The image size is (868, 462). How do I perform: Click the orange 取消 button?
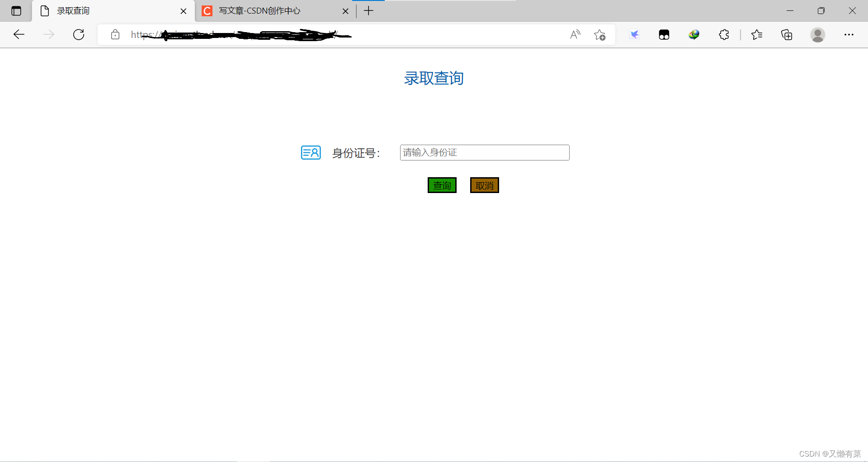coord(485,185)
